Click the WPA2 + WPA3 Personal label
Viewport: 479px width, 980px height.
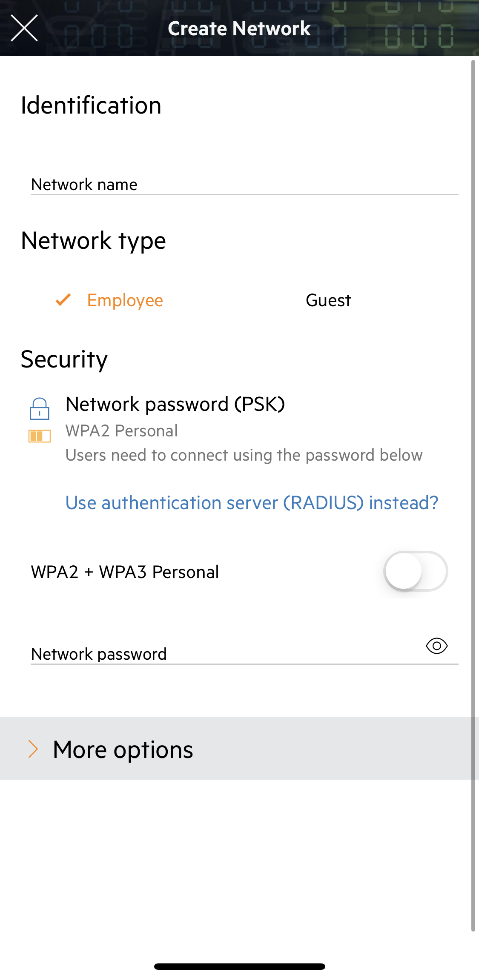(x=125, y=572)
